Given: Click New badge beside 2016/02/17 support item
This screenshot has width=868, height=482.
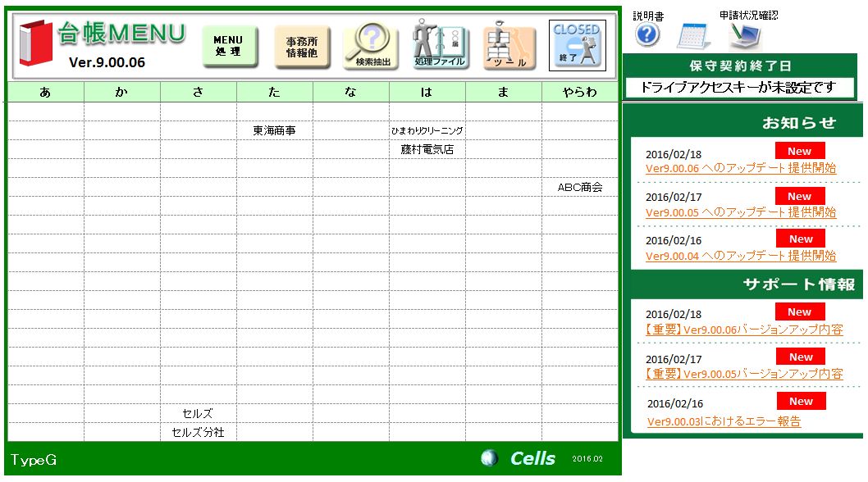Looking at the screenshot, I should pos(801,357).
